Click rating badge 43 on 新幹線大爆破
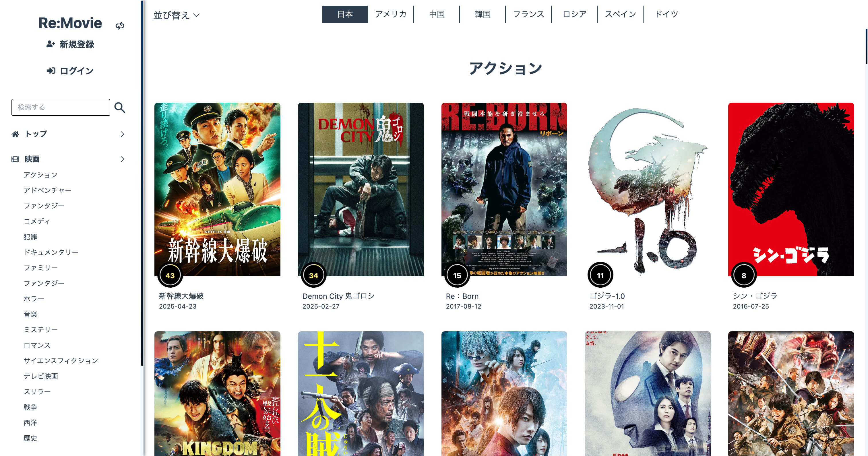868x456 pixels. pos(170,275)
